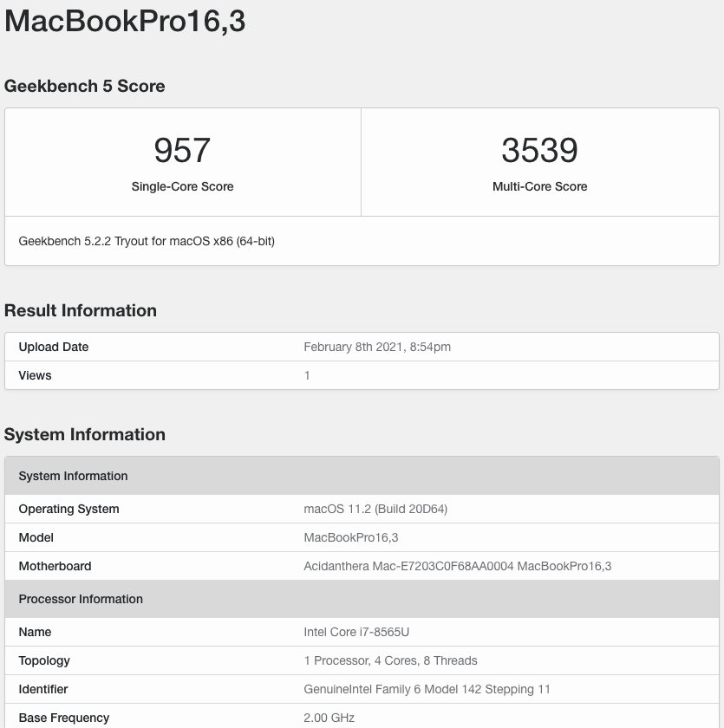Click the Processor Information table header
Screen dimensions: 724x728
(362, 599)
